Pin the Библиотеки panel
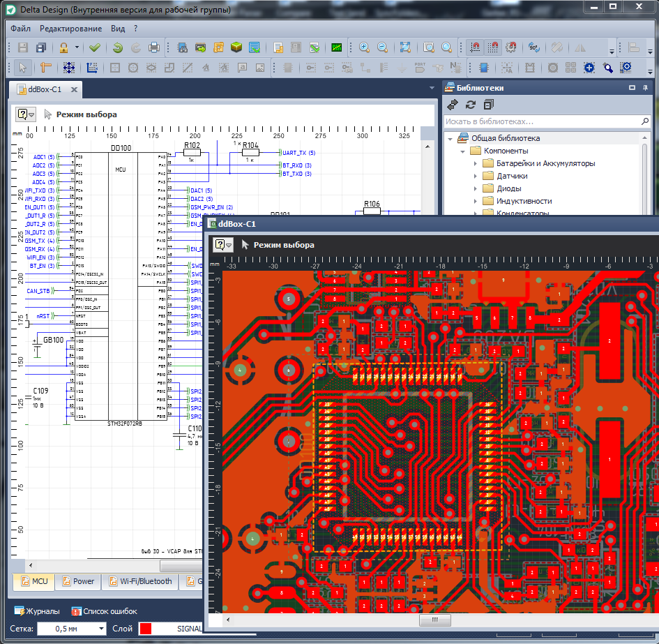The height and width of the screenshot is (644, 659). (645, 87)
